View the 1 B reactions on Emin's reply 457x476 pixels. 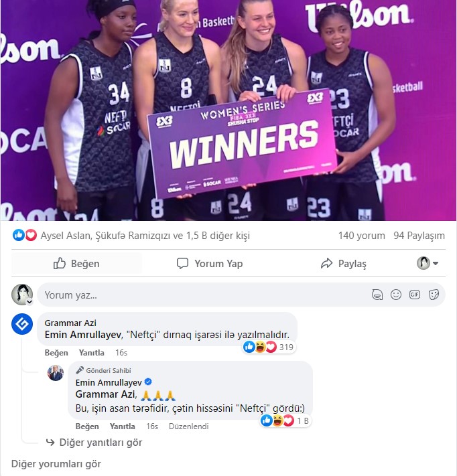(x=285, y=420)
